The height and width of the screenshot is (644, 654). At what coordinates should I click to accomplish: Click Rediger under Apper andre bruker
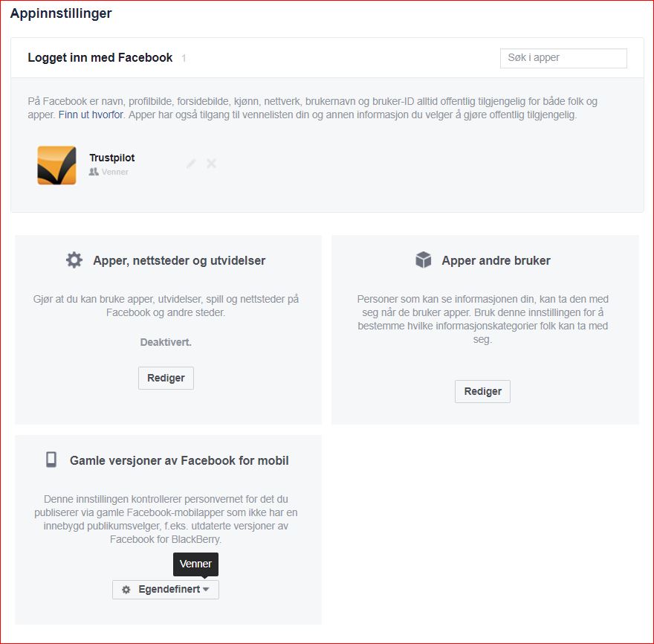tap(482, 391)
